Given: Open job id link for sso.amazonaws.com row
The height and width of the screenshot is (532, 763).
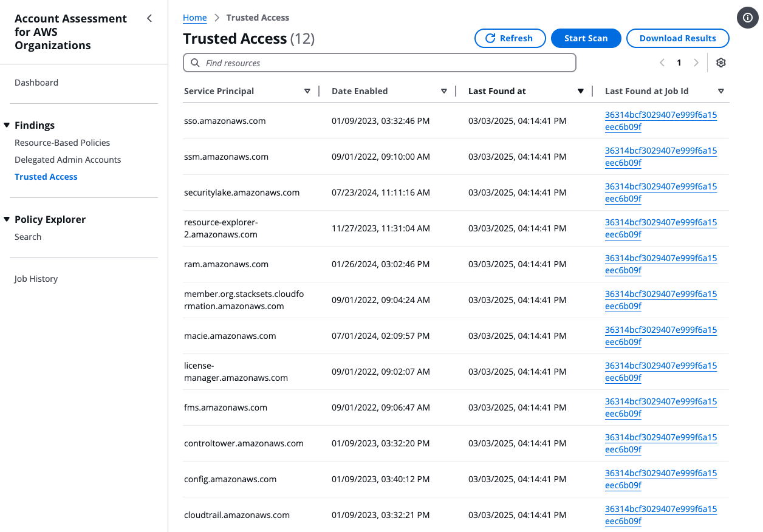Looking at the screenshot, I should click(x=661, y=121).
